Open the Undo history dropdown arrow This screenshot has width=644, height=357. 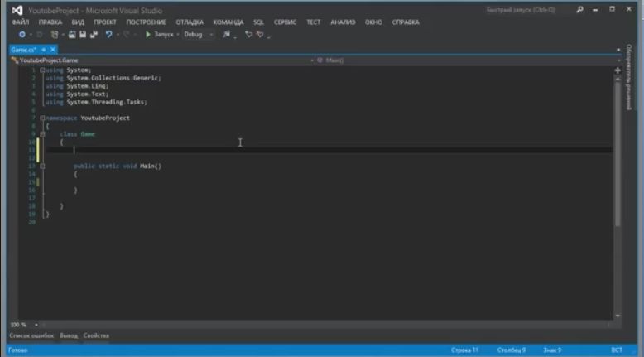click(x=118, y=35)
